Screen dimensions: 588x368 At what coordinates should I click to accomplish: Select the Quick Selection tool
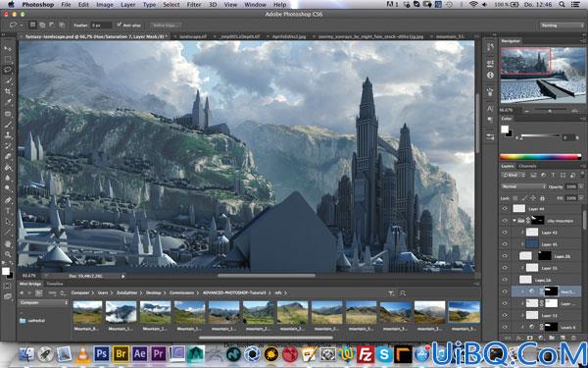8,80
